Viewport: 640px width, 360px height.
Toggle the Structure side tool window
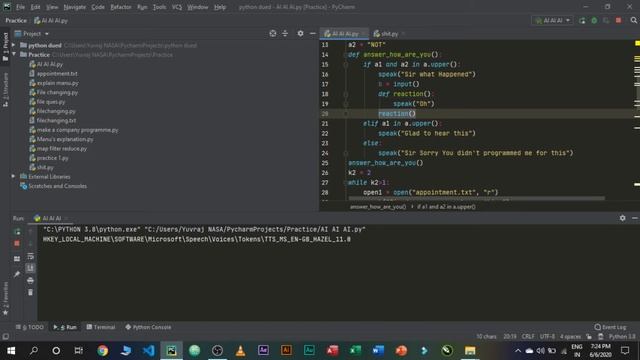(x=5, y=90)
